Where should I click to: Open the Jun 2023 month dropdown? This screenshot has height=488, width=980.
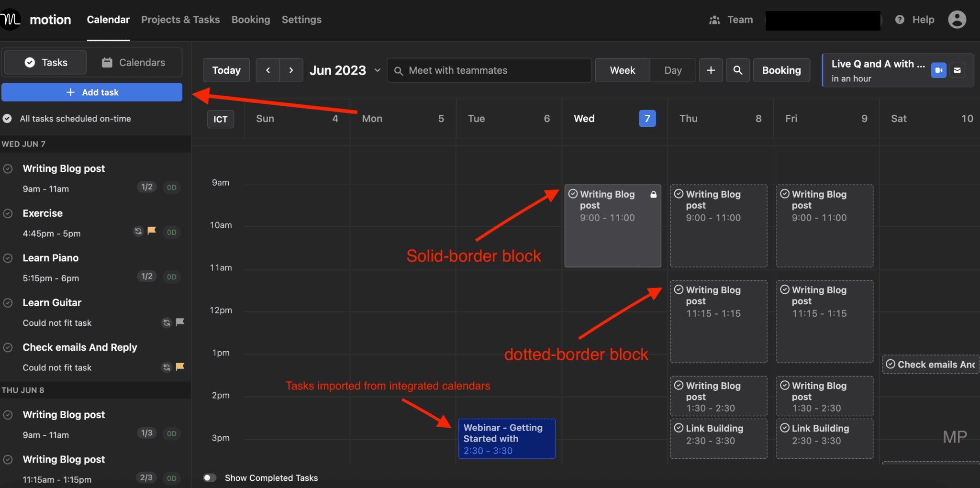(377, 70)
